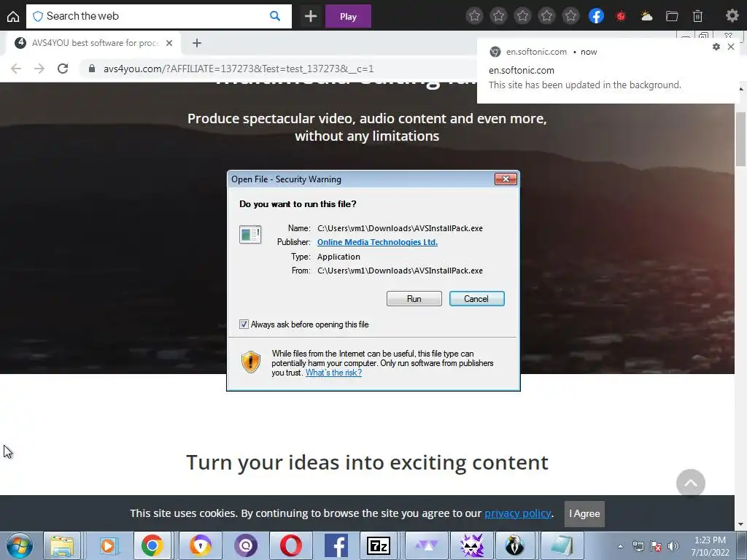Click the red ladybug icon

620,16
